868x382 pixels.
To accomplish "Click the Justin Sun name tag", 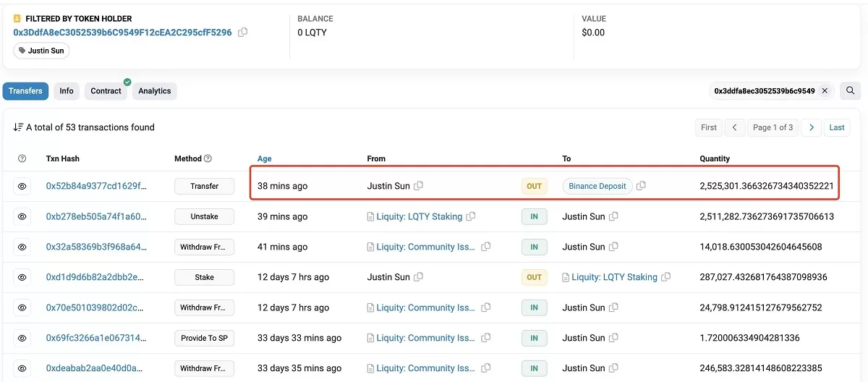I will 42,51.
